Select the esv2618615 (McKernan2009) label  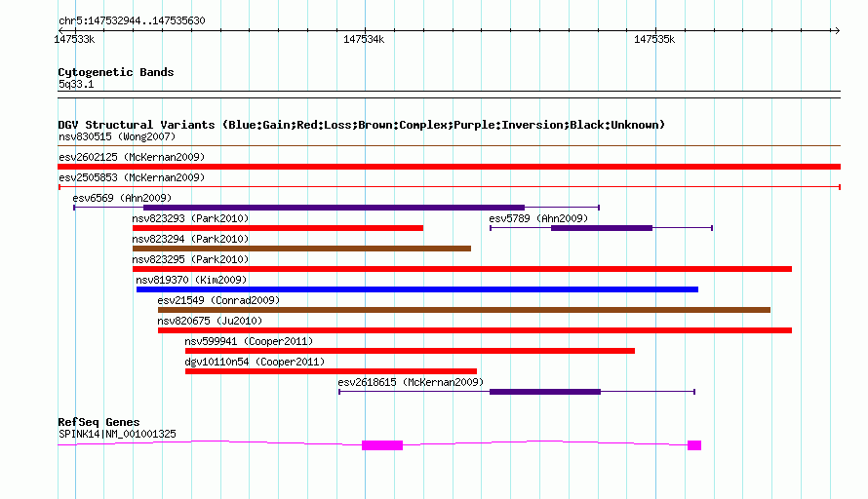pos(411,382)
